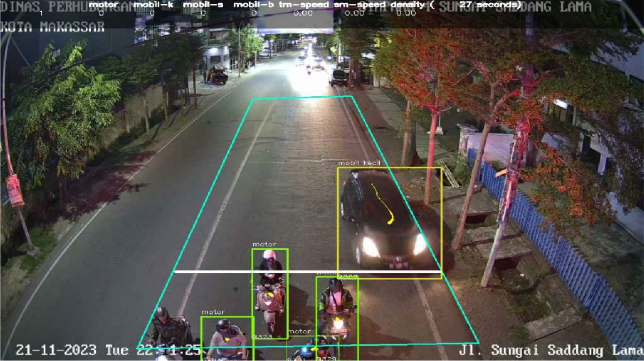Click the left headlight of the black car
This screenshot has height=361, width=644.
(x=370, y=246)
